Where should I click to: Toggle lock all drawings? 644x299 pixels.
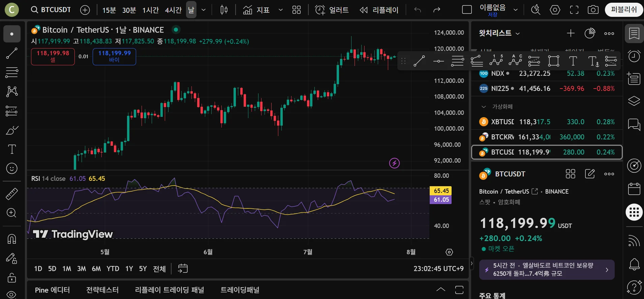12,278
